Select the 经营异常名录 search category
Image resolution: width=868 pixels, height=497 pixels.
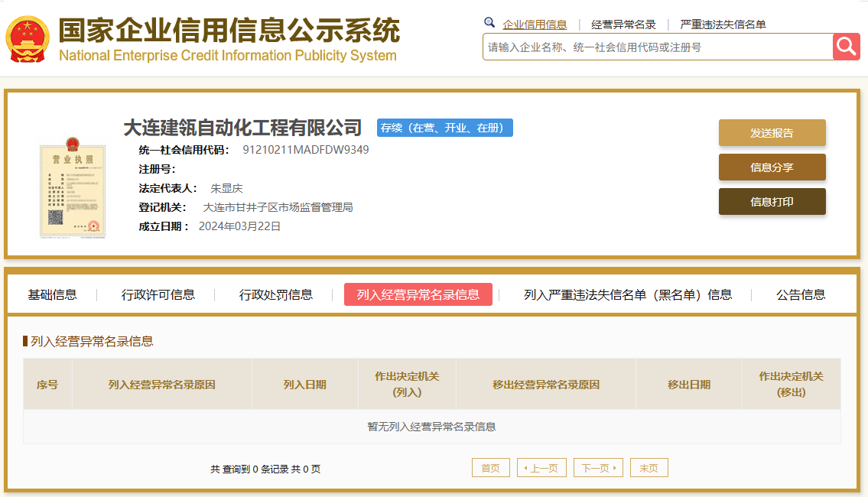623,24
